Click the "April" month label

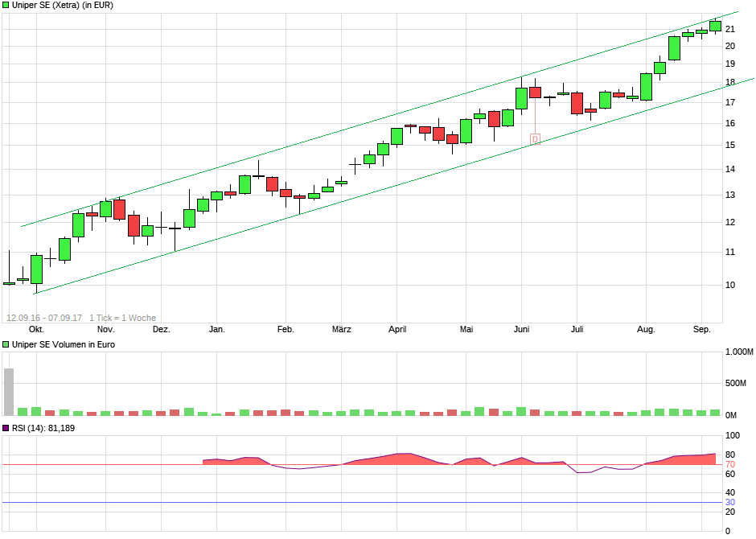click(x=397, y=329)
